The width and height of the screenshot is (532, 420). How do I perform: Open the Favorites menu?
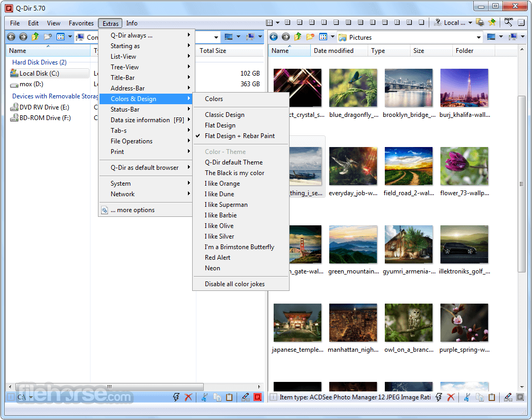81,23
